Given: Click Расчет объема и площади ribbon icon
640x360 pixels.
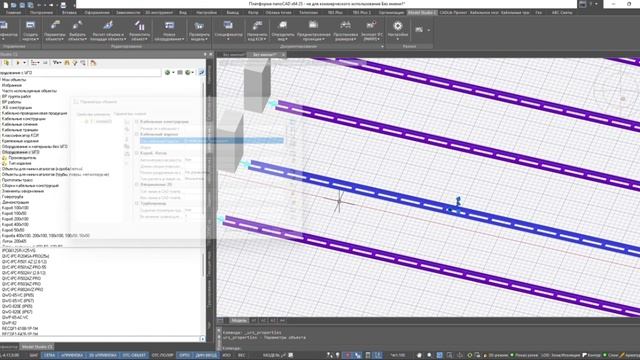Looking at the screenshot, I should point(108,25).
